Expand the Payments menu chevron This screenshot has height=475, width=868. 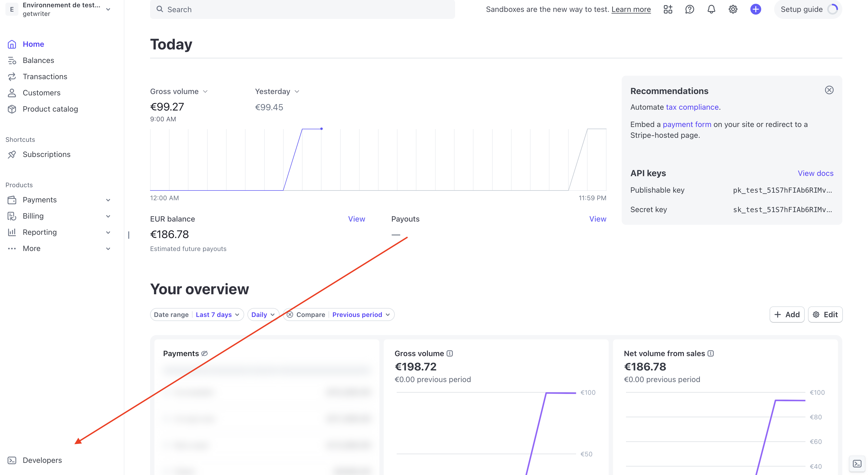pos(108,200)
